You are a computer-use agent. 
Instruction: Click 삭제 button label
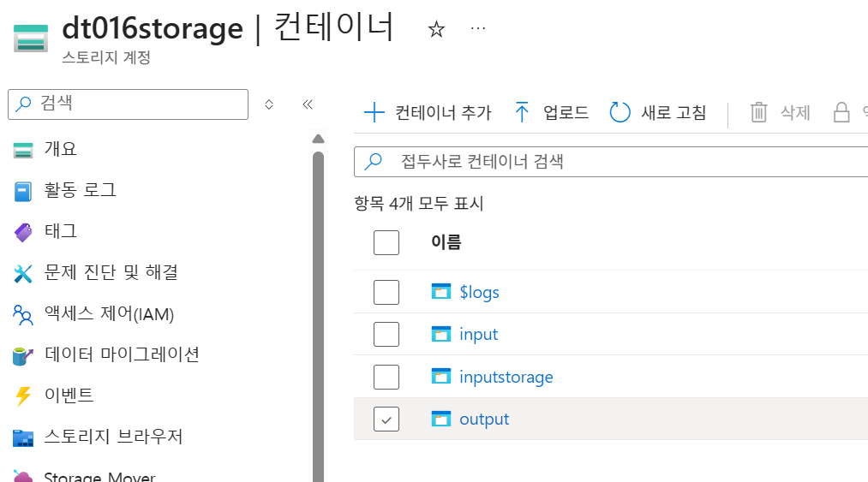coord(795,112)
